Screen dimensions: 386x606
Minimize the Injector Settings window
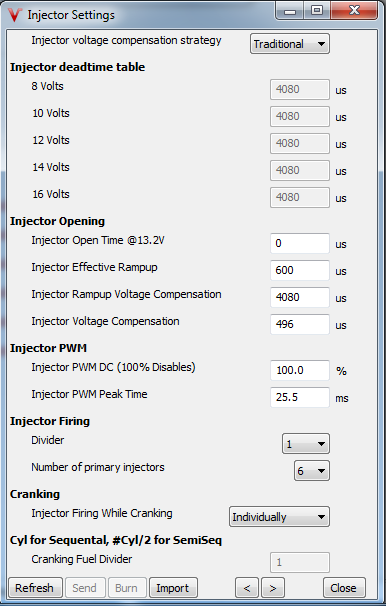[290, 11]
